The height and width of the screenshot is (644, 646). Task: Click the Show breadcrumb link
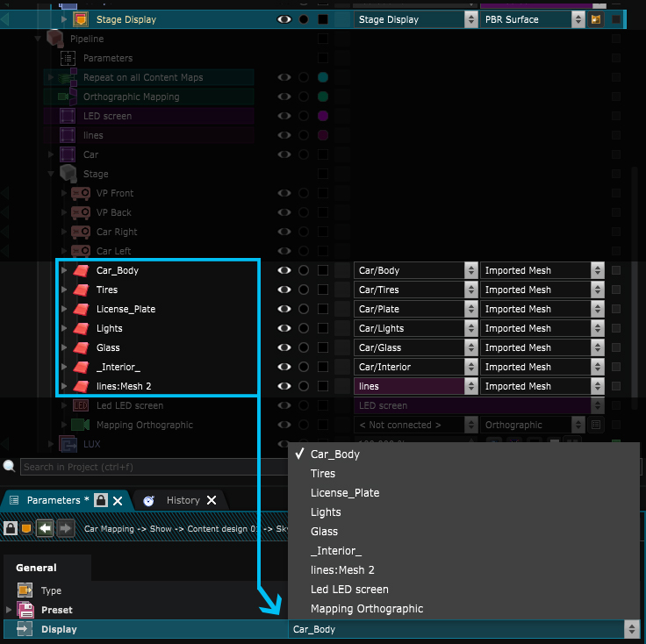tap(161, 529)
